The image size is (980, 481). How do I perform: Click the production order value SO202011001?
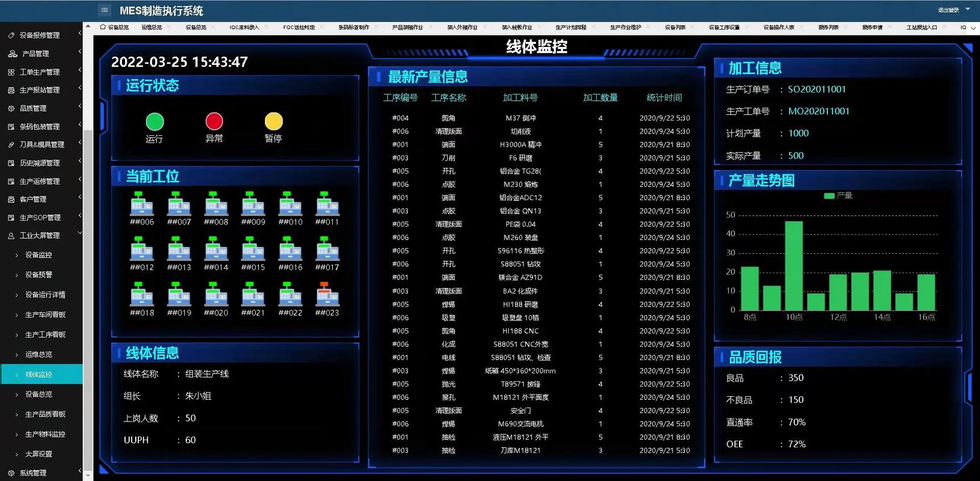817,89
